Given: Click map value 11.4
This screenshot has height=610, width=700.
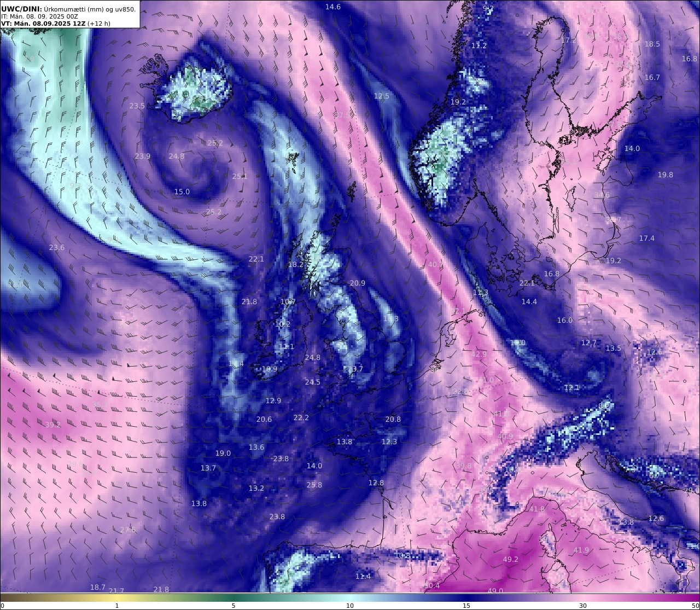Looking at the screenshot, I should pos(363,577).
